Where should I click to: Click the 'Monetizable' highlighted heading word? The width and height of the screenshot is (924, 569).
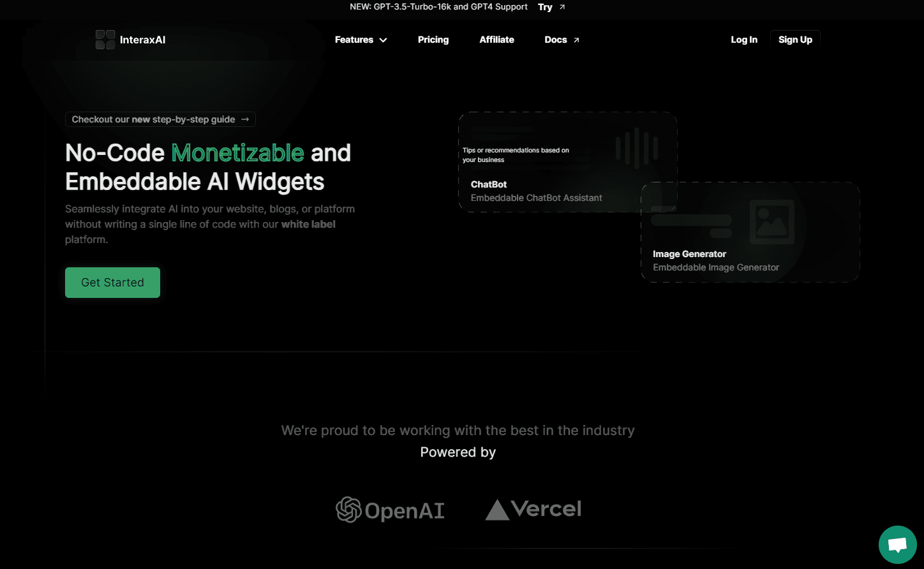[237, 153]
